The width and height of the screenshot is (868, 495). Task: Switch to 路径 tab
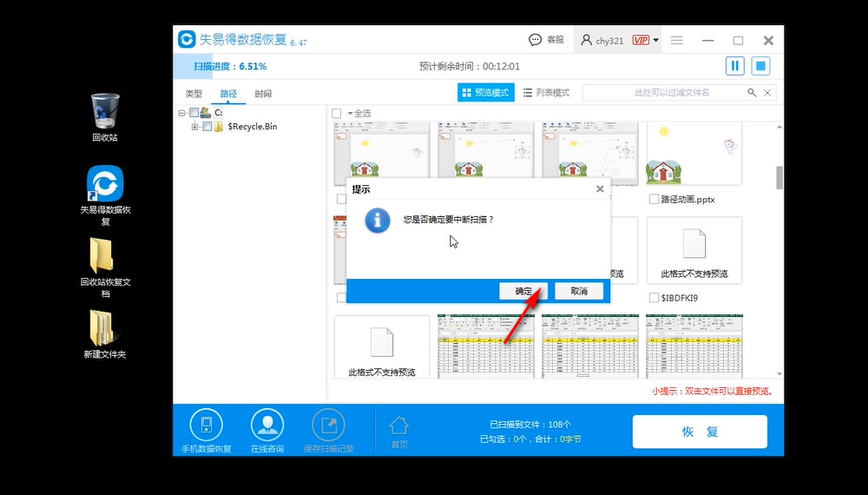click(x=228, y=94)
